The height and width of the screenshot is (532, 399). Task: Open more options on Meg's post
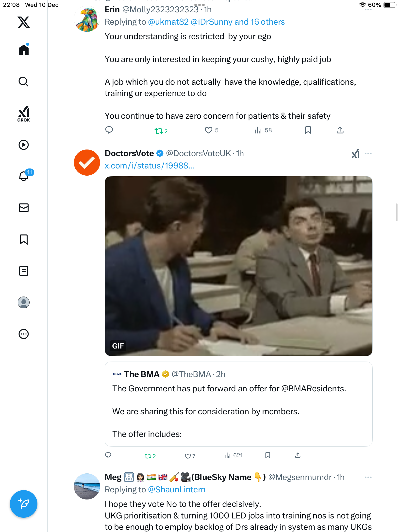pos(368,477)
